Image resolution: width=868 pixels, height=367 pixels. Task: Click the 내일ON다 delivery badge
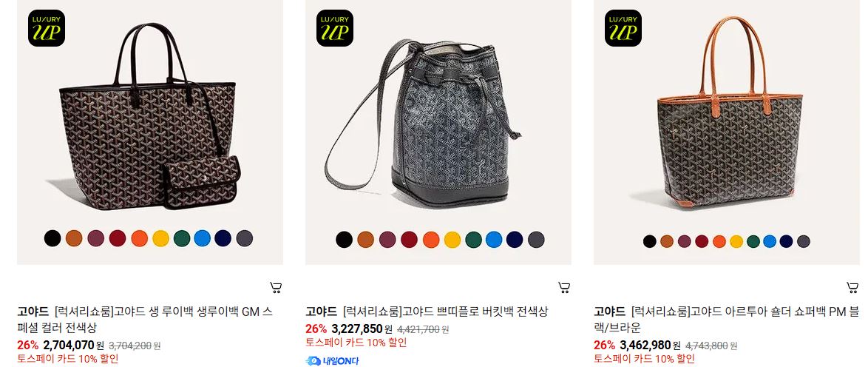coord(332,361)
